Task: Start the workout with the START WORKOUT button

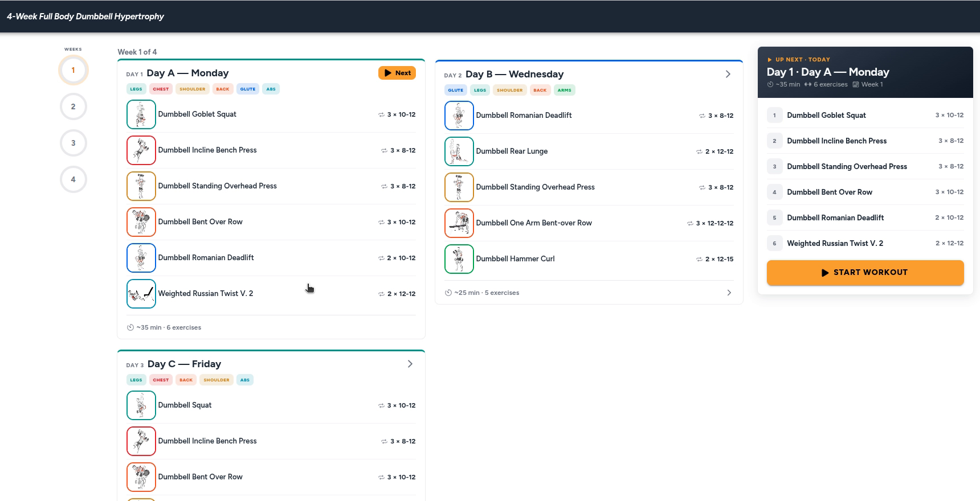Action: click(x=865, y=273)
